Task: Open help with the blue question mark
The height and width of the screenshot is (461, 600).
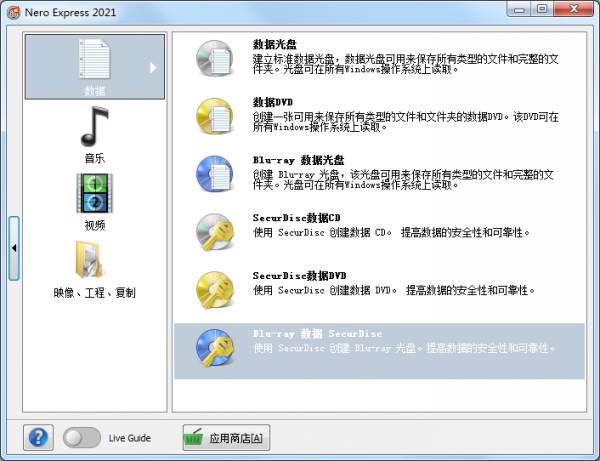Action: 39,437
